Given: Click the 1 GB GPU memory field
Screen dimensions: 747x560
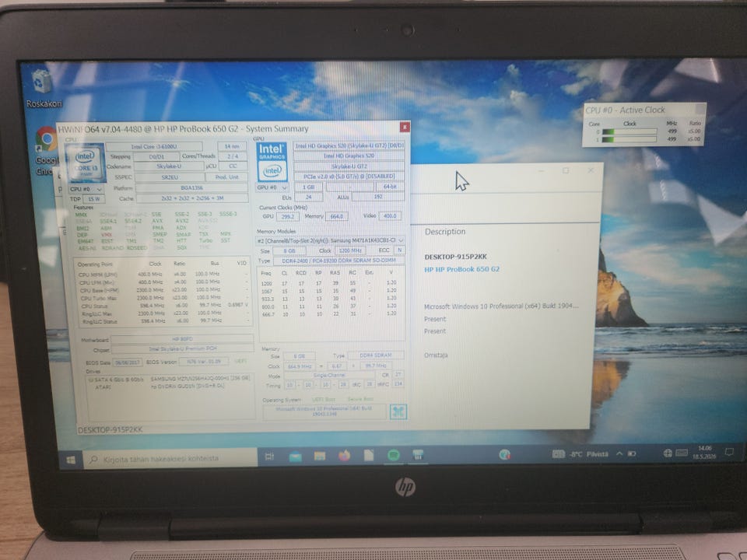Looking at the screenshot, I should [x=308, y=187].
